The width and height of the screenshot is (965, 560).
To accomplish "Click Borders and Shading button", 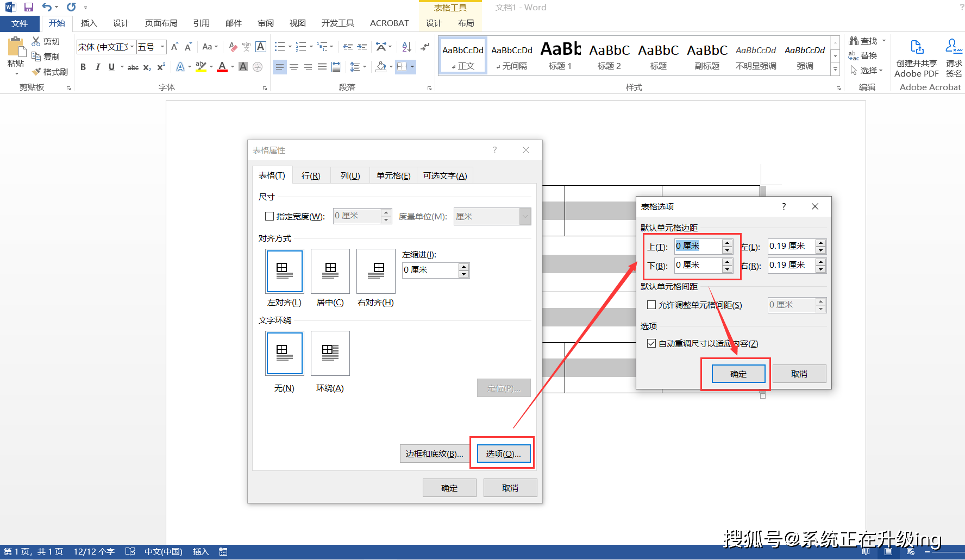I will (434, 454).
